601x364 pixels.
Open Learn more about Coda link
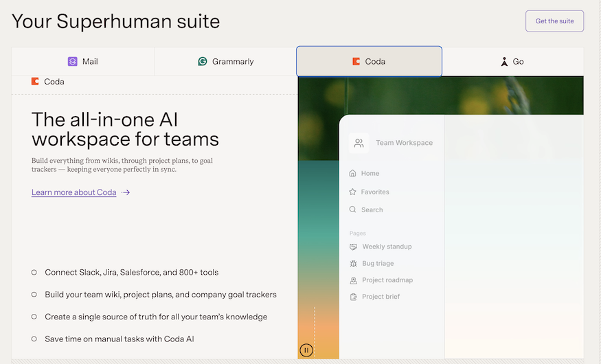[x=74, y=192]
